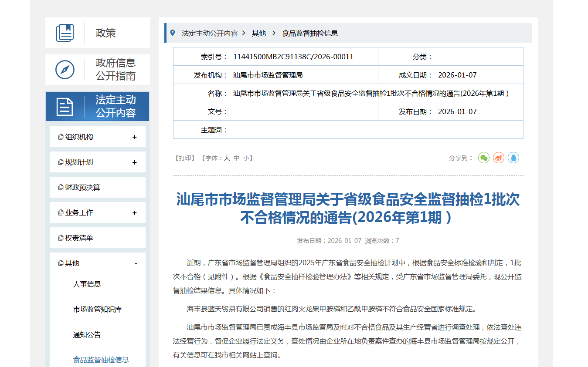588x367 pixels.
Task: Click the document icon for 法定主动公开内容
Action: pos(65,107)
